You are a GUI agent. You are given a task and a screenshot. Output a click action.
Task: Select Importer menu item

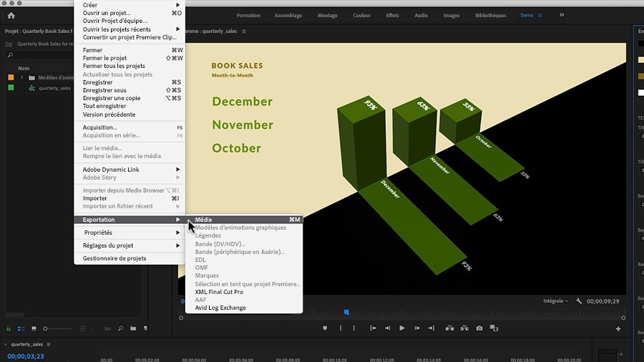[130, 198]
